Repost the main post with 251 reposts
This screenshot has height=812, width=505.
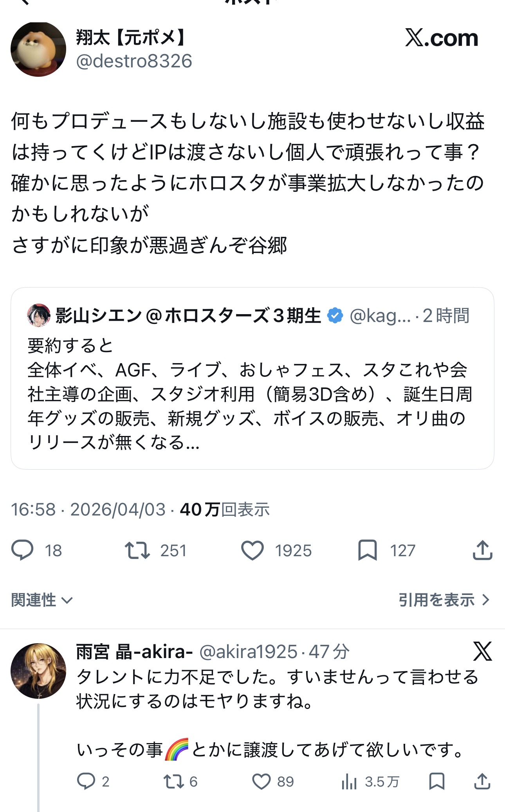pyautogui.click(x=137, y=550)
